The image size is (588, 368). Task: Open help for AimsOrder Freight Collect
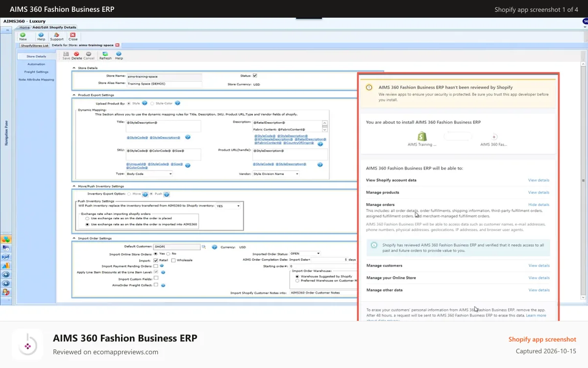pos(163,285)
